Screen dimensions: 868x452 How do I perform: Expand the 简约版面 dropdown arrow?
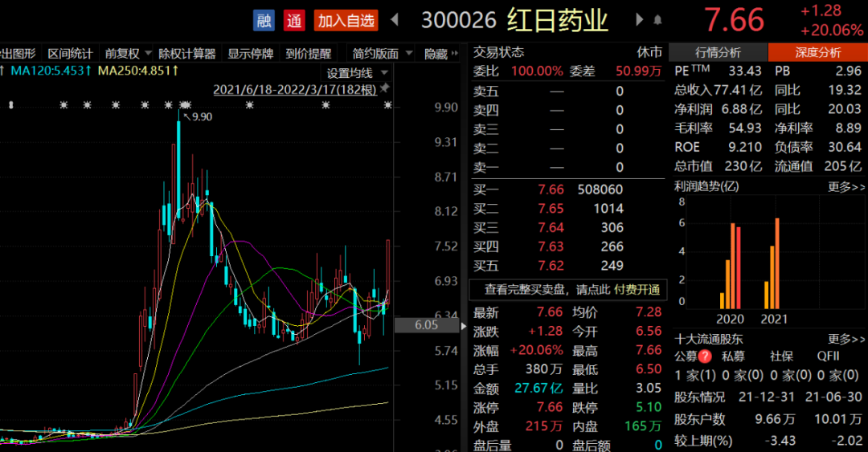click(x=409, y=53)
